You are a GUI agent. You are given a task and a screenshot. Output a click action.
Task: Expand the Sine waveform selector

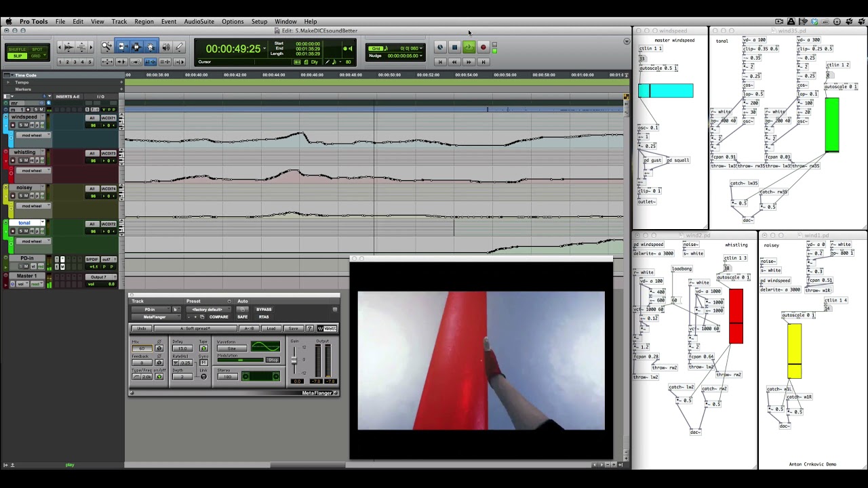tap(231, 348)
